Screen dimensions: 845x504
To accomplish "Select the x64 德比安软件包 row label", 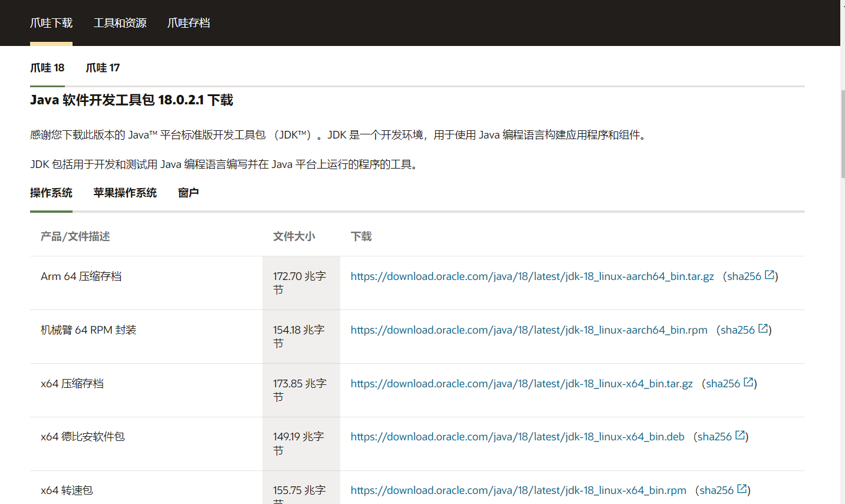I will 83,437.
